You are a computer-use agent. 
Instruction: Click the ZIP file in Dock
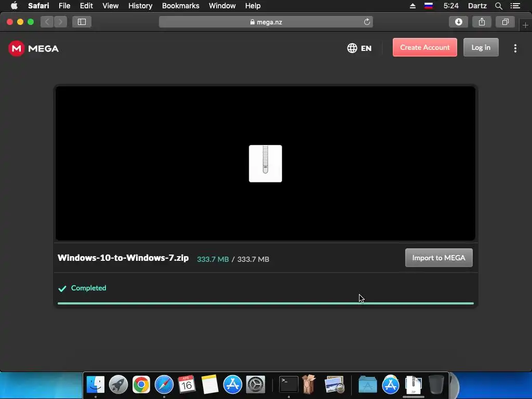(x=413, y=384)
